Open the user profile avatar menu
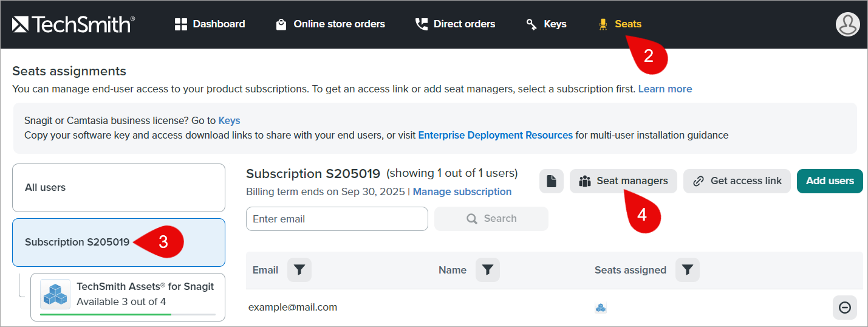 tap(847, 24)
